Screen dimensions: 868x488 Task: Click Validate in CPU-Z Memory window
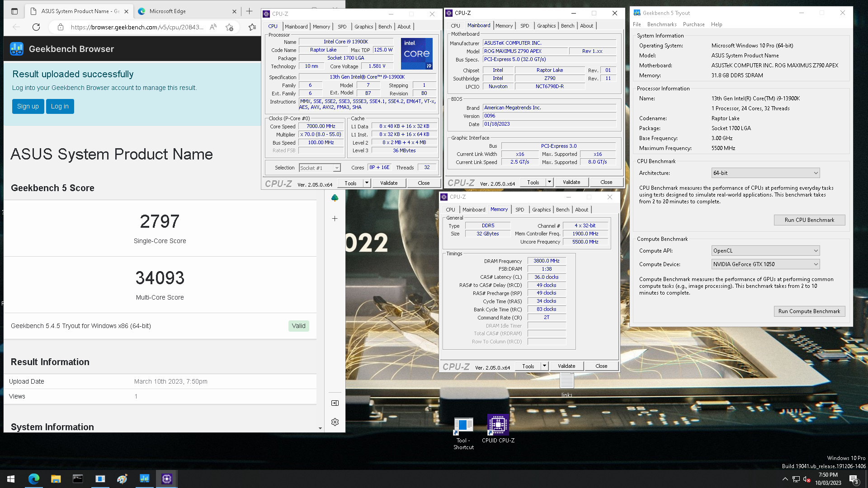click(566, 366)
